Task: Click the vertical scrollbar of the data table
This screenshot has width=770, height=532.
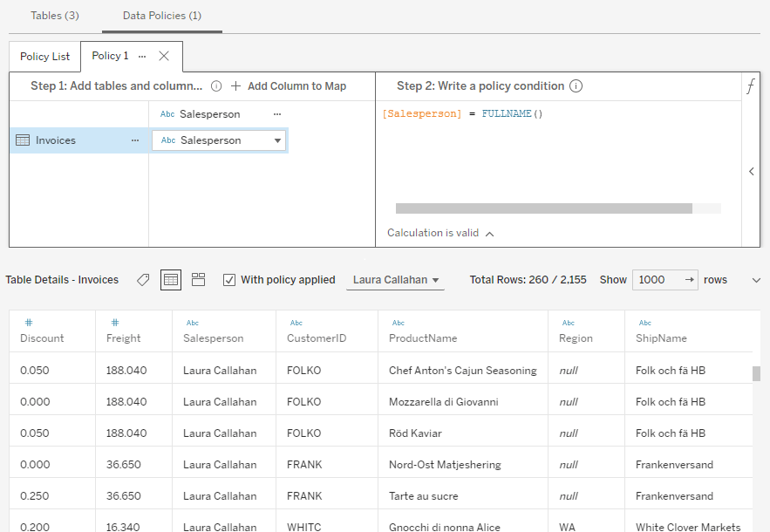Action: click(756, 373)
